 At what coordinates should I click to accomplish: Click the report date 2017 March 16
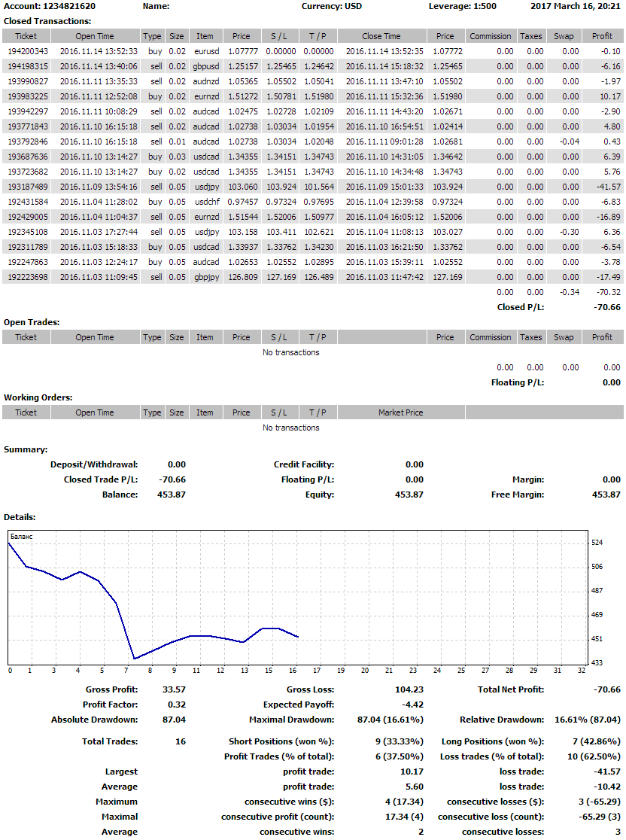[x=576, y=6]
